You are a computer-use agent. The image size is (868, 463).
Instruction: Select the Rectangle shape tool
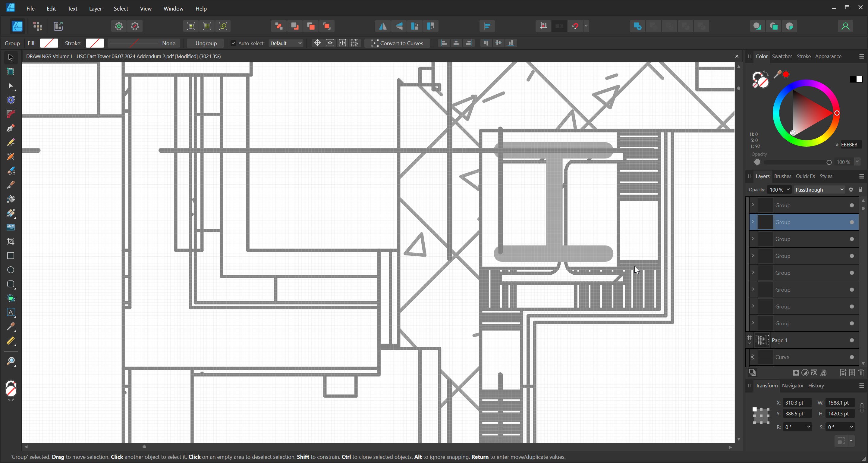click(x=11, y=256)
